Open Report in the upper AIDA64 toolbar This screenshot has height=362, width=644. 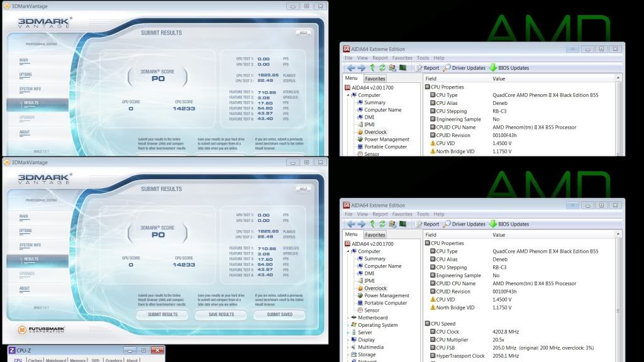[427, 68]
